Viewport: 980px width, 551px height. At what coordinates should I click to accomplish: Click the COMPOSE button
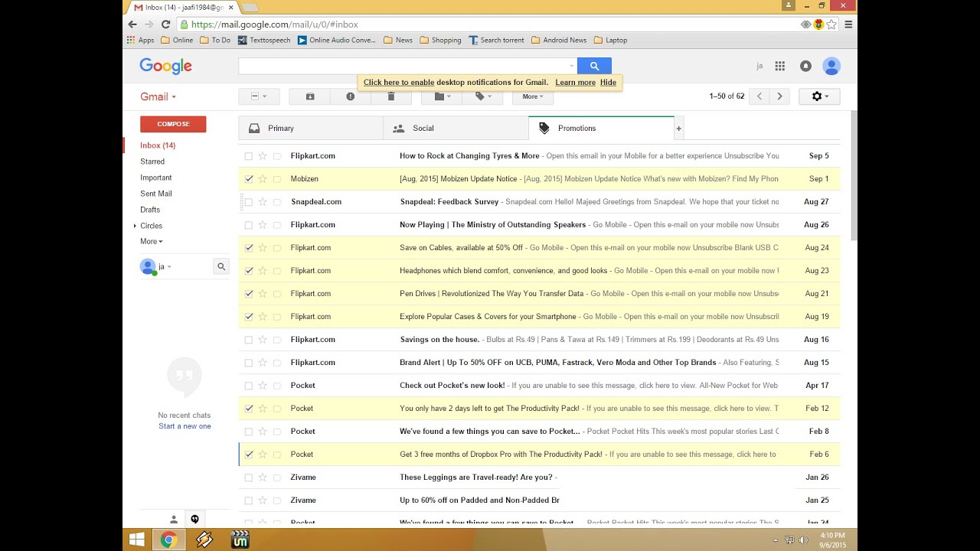(x=173, y=124)
